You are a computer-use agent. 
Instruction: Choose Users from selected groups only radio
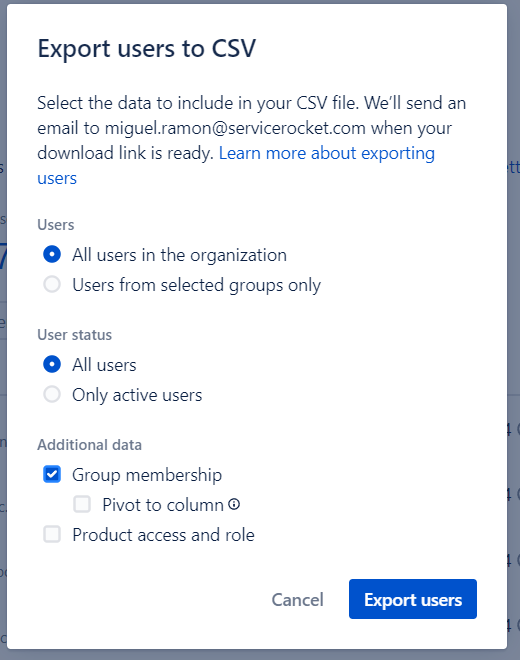coord(52,284)
